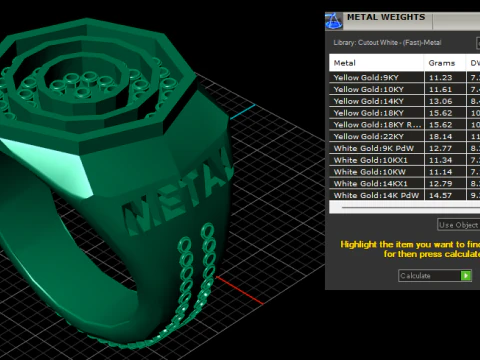The width and height of the screenshot is (480, 360).
Task: Select the Yellow Gold:10KY row
Action: (405, 89)
